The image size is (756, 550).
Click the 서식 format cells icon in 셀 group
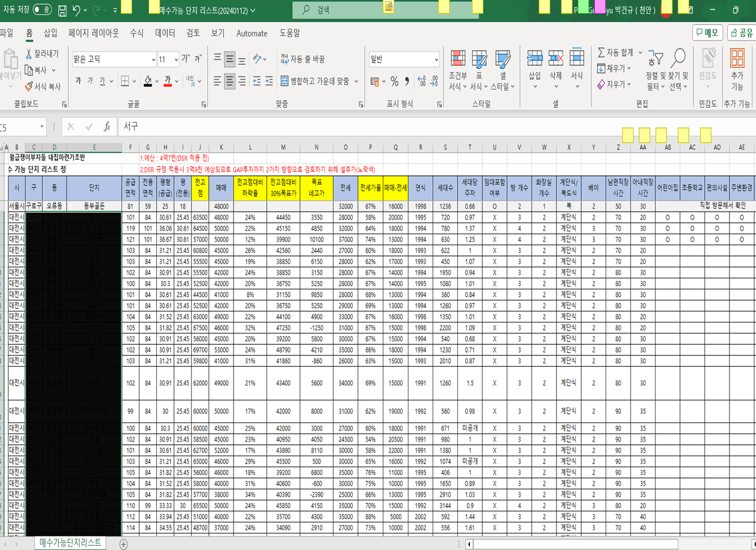point(577,58)
